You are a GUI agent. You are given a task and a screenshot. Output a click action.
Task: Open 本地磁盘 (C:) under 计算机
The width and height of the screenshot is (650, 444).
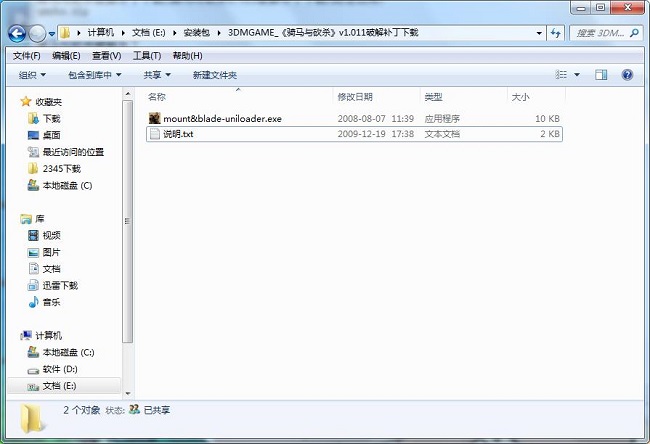(68, 352)
